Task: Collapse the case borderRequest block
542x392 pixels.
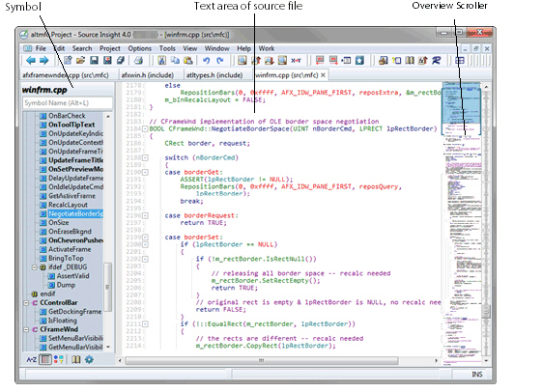Action: point(145,216)
